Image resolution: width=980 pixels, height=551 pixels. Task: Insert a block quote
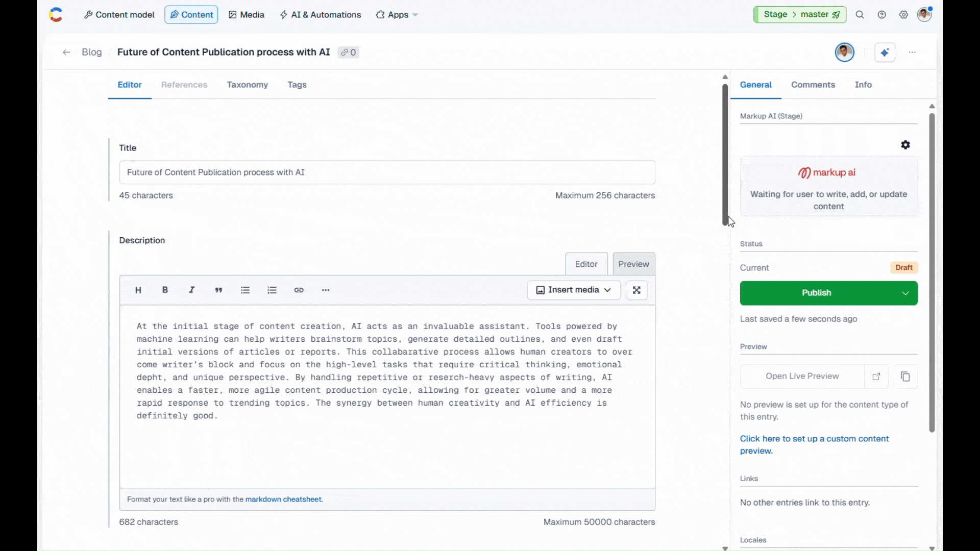click(x=218, y=290)
